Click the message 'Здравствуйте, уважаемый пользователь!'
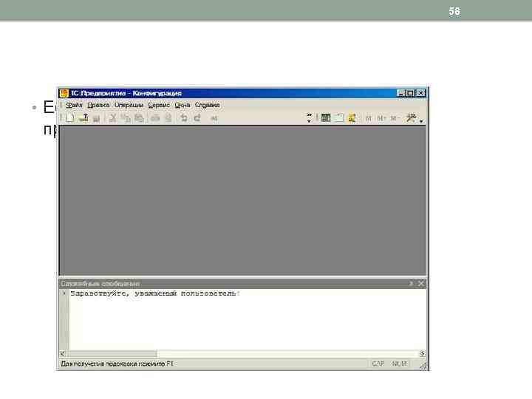 coord(155,293)
